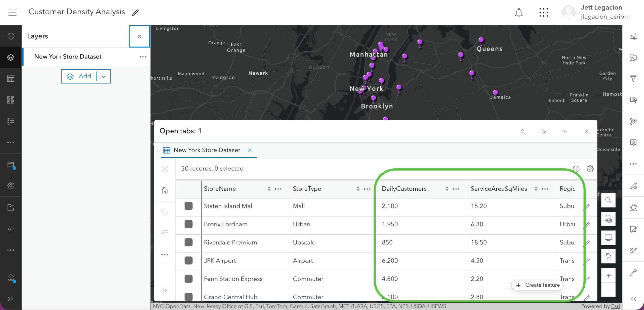Select the New York Store Dataset tab
The width and height of the screenshot is (644, 310).
[207, 150]
